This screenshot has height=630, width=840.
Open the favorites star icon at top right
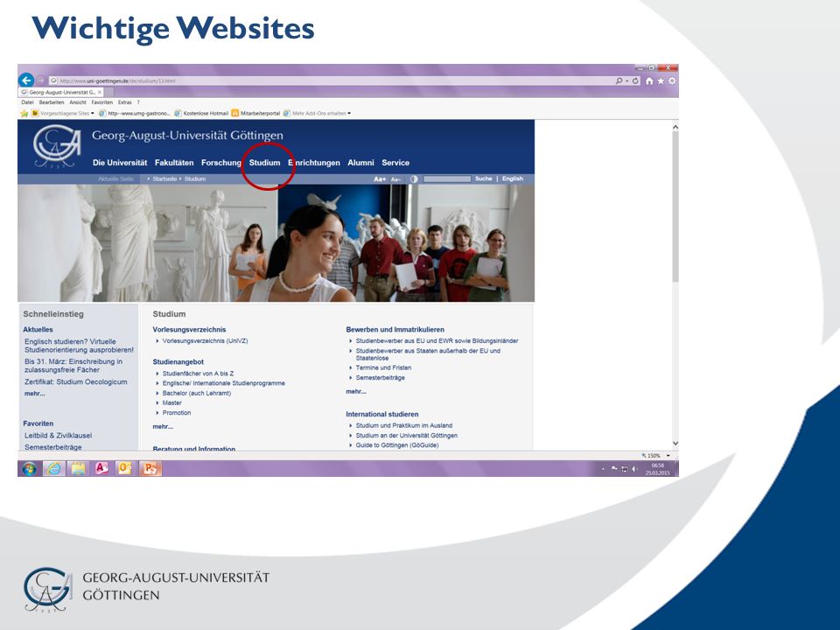(661, 80)
